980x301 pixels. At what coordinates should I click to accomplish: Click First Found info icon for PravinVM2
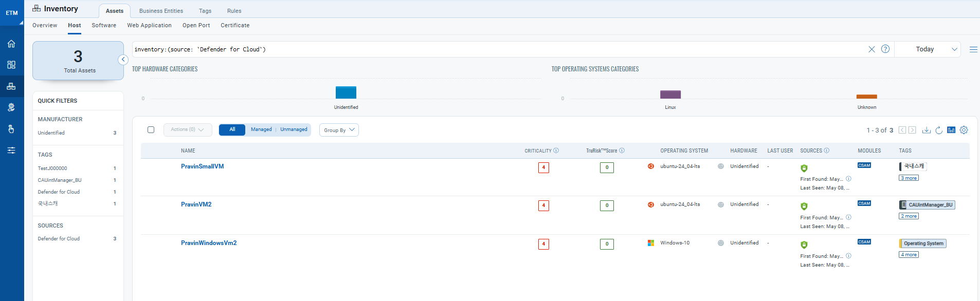(849, 217)
